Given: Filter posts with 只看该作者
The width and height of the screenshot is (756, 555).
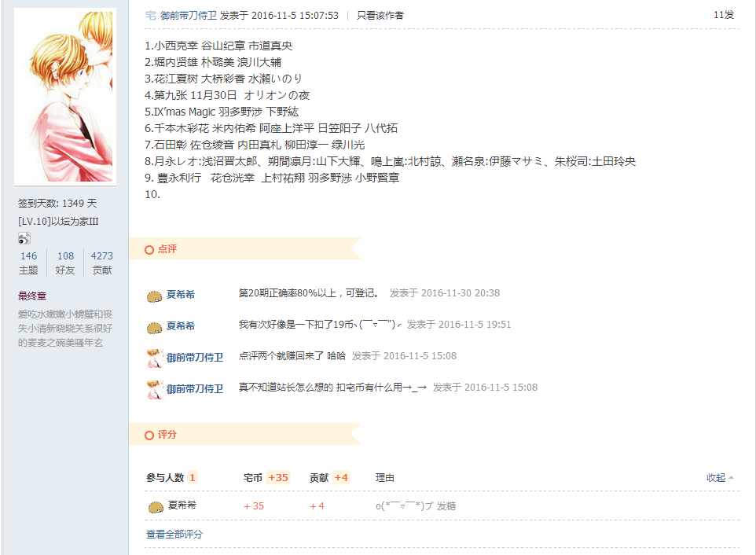Looking at the screenshot, I should (380, 16).
